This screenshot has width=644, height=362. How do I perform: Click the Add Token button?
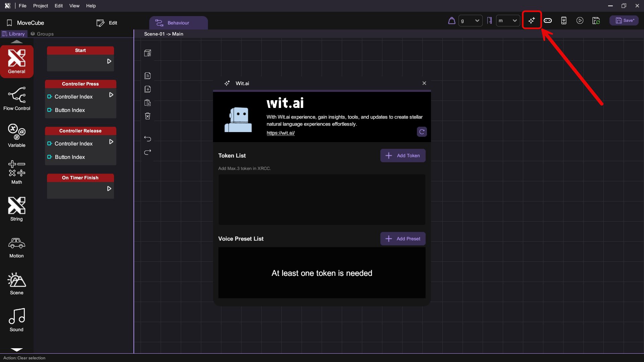coord(403,156)
